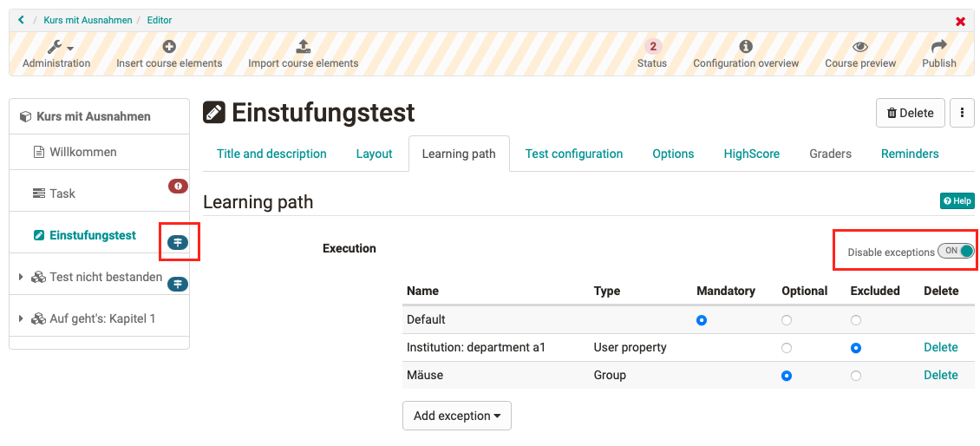980x446 pixels.
Task: Set Mäuse group to Excluded
Action: coord(856,376)
